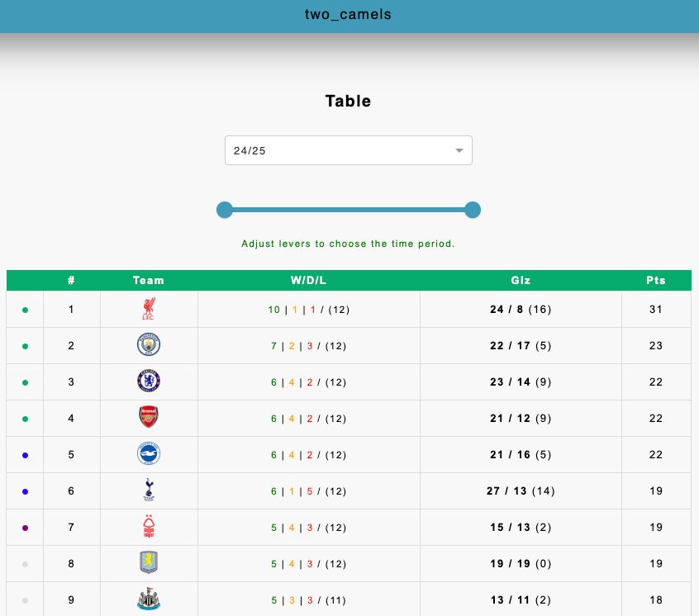Click the position number '9' cell

[x=71, y=600]
